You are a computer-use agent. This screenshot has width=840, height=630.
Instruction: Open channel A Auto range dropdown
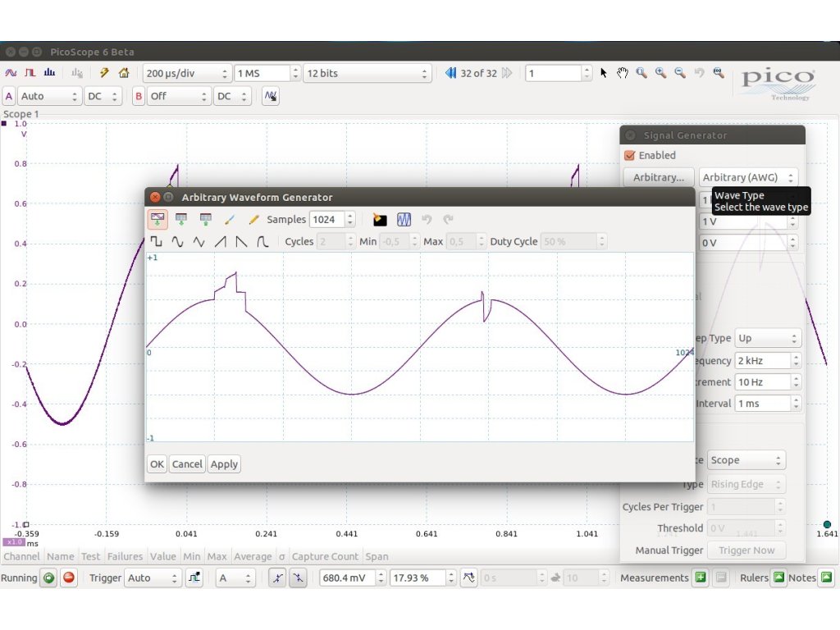click(x=49, y=97)
